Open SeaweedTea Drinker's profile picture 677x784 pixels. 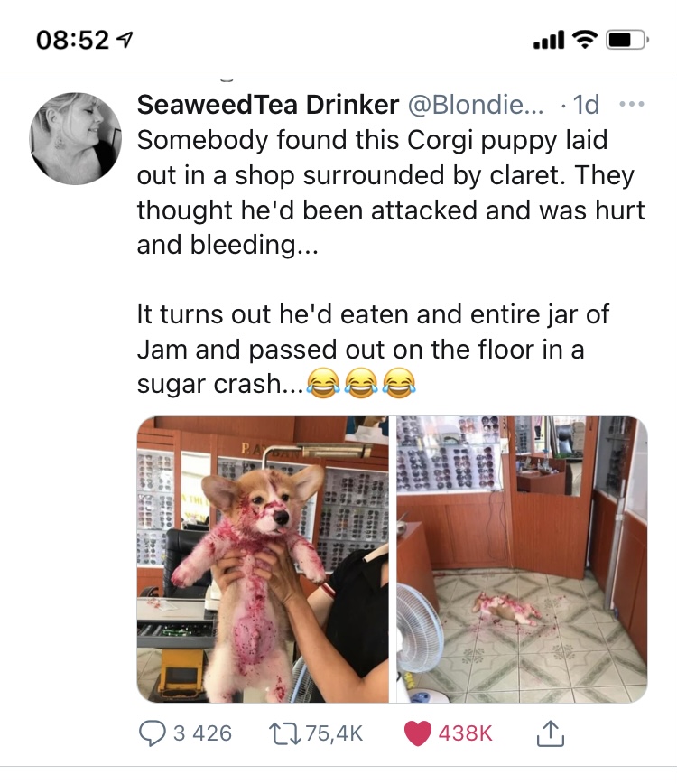pyautogui.click(x=76, y=138)
